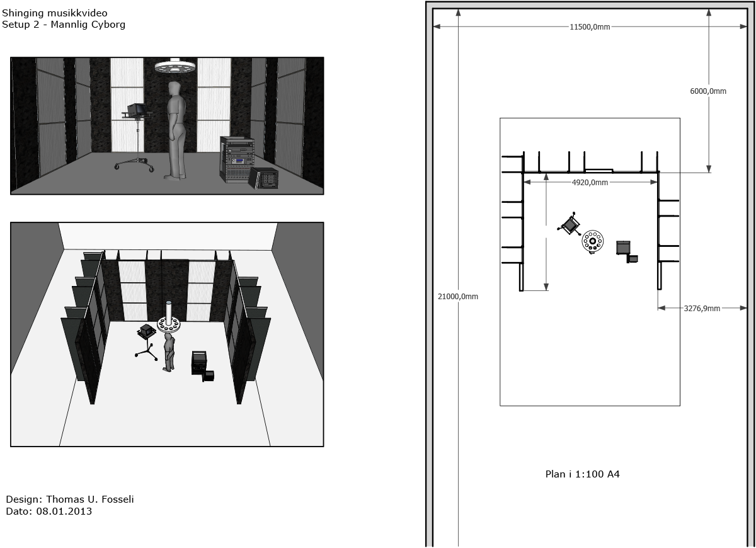This screenshot has height=548, width=756.
Task: Click the 'Dato: 08.01.2013' date text
Action: click(x=49, y=511)
